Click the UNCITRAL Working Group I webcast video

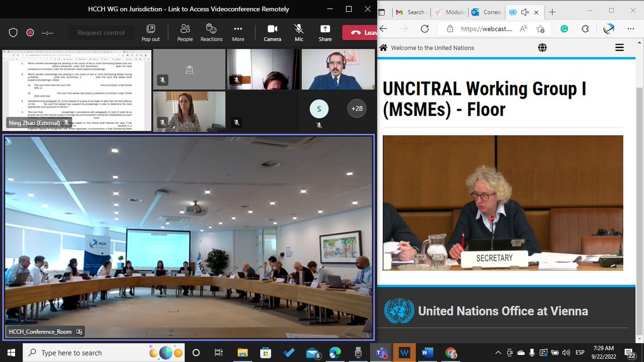click(503, 203)
